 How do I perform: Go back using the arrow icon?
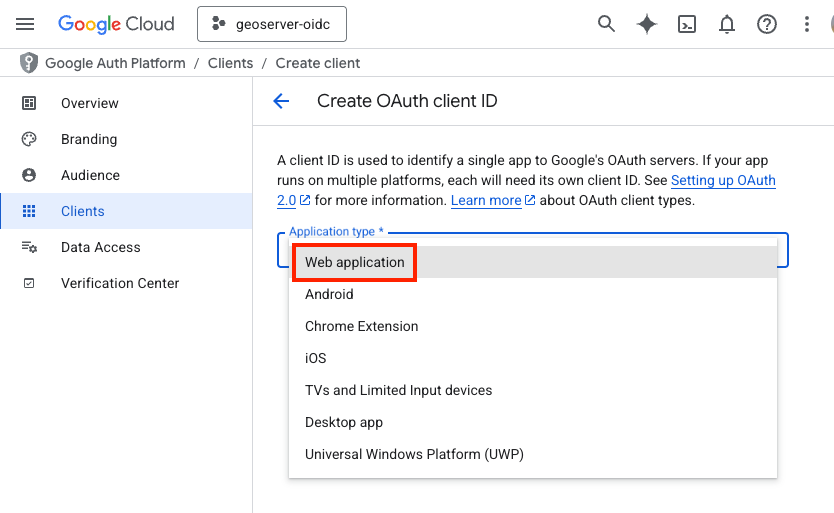(x=281, y=101)
